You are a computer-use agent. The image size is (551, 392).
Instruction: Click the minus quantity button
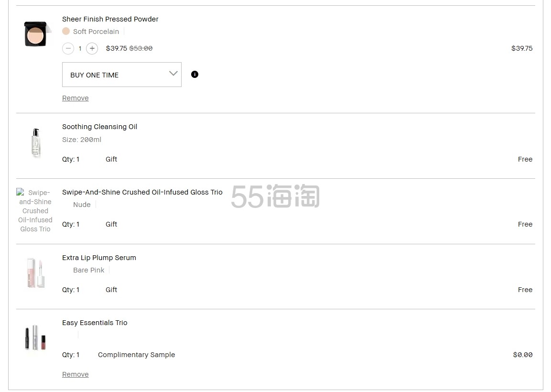68,48
